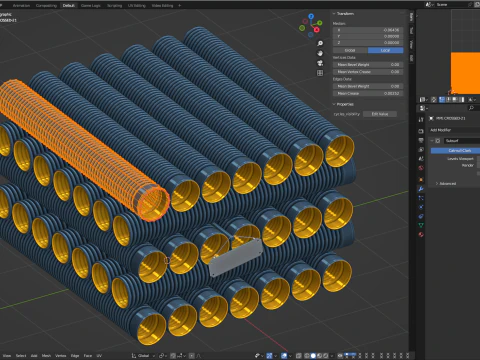Open the Mesh menu

46,356
